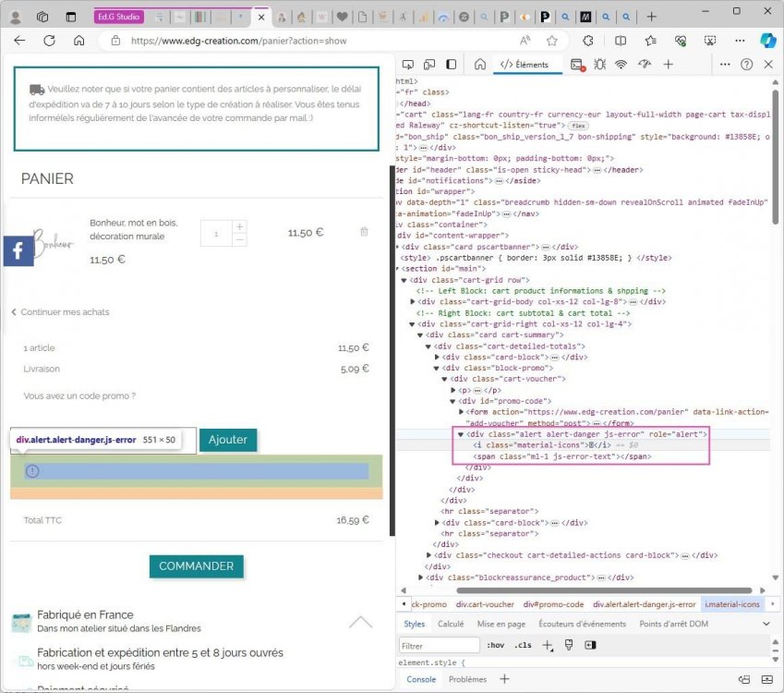Open the browser extensions puzzle icon
Screen dimensions: 784x693
pyautogui.click(x=588, y=41)
